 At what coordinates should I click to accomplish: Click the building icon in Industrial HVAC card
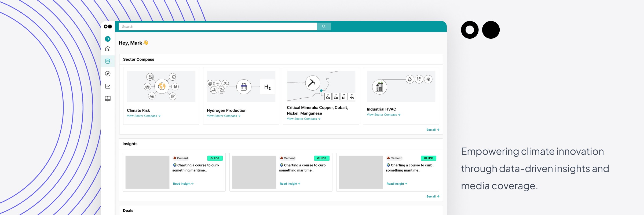(x=379, y=87)
